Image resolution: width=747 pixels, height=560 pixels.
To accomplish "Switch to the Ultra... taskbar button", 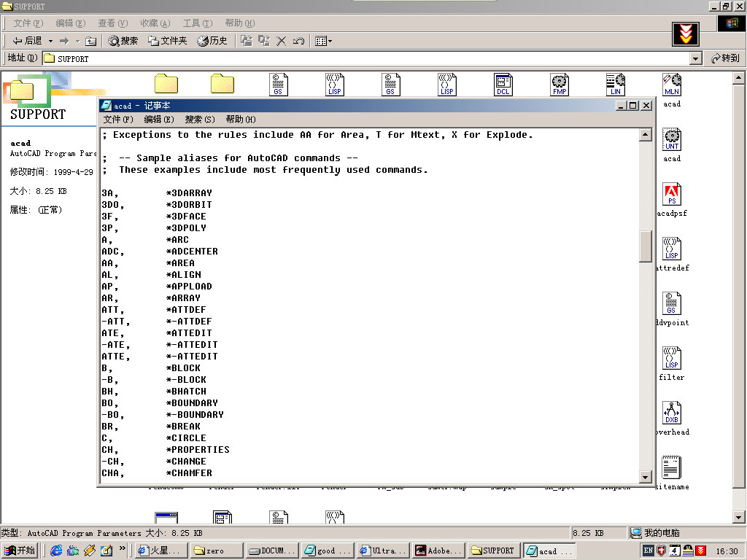I will tap(384, 551).
